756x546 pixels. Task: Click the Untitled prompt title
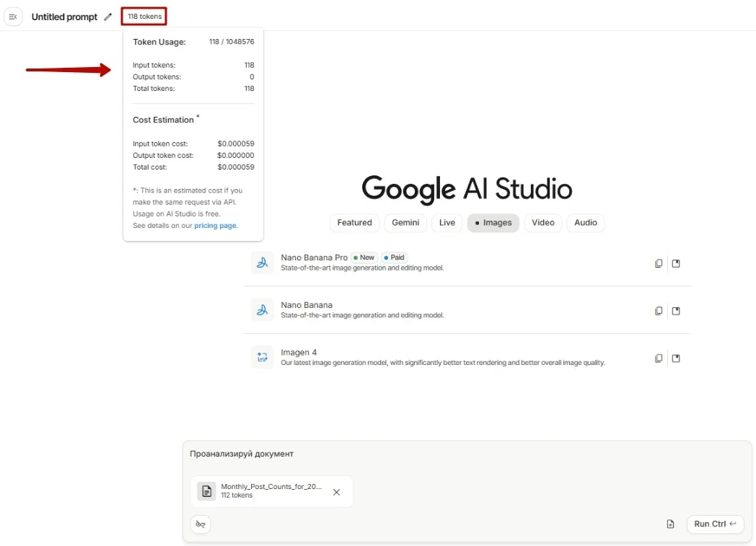coord(64,17)
